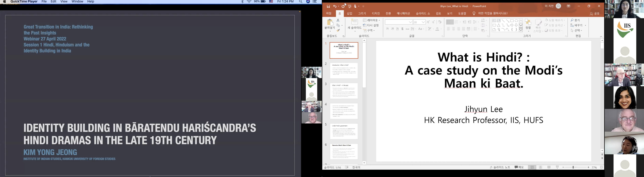The height and width of the screenshot is (177, 644).
Task: Open the Layout (레이아웃) dropdown
Action: (372, 20)
